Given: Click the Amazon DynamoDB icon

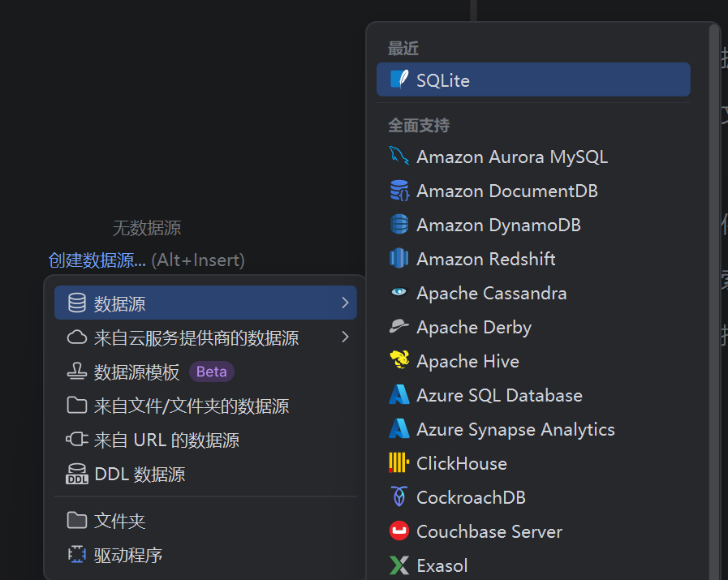Looking at the screenshot, I should 399,224.
